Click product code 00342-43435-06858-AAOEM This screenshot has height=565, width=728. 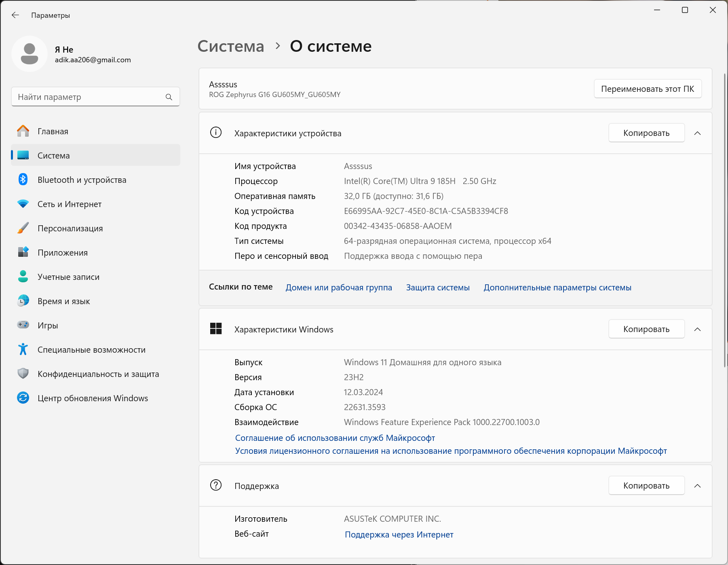coord(398,226)
